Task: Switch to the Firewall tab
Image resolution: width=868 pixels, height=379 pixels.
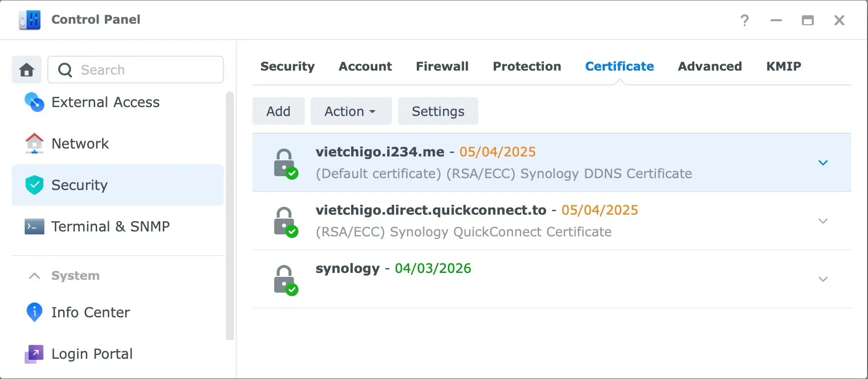Action: point(442,67)
